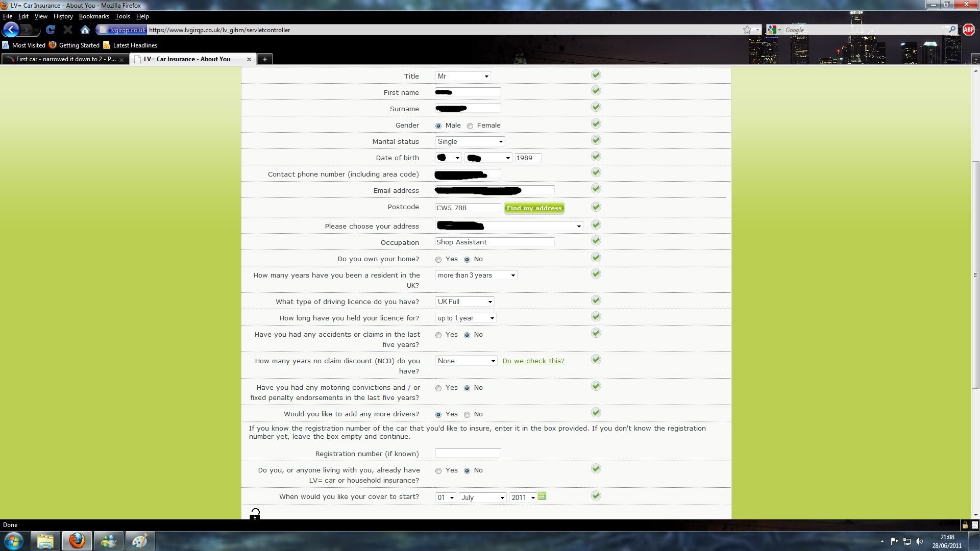Viewport: 980px width, 551px height.
Task: Open the Paint taskbar icon
Action: (140, 541)
